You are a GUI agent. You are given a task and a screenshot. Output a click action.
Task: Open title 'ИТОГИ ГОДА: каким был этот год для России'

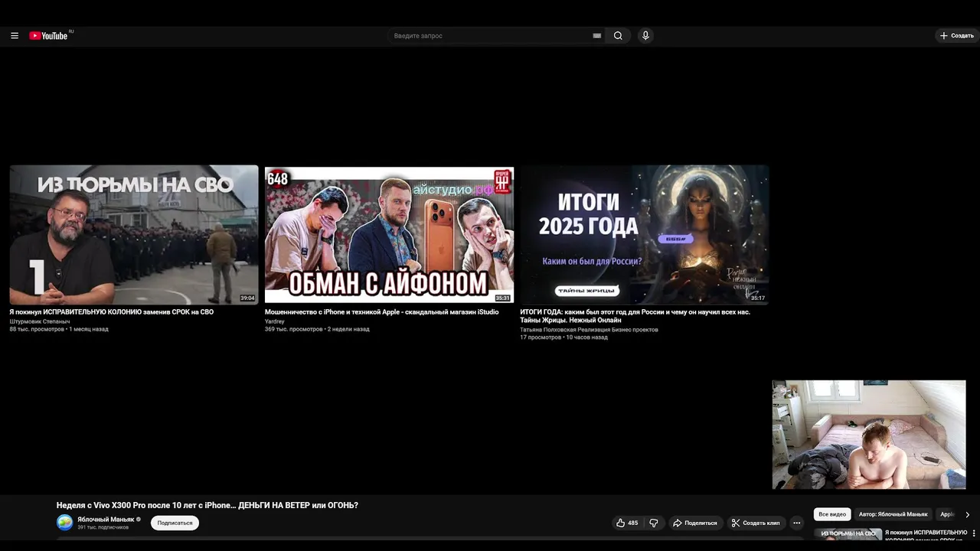tap(635, 316)
